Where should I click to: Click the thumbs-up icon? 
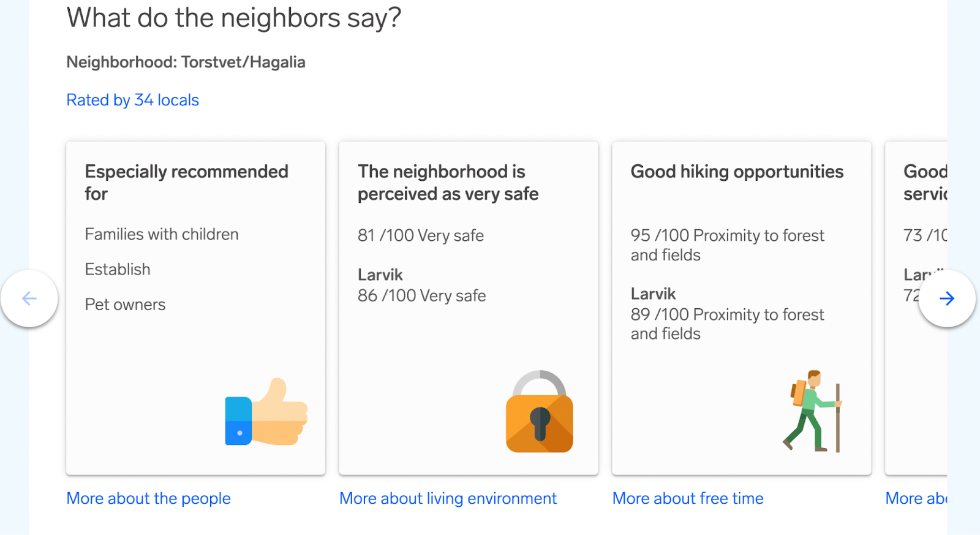[x=266, y=412]
